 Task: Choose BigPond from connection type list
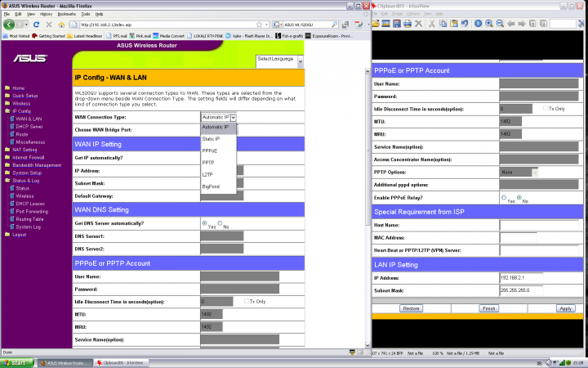[211, 186]
